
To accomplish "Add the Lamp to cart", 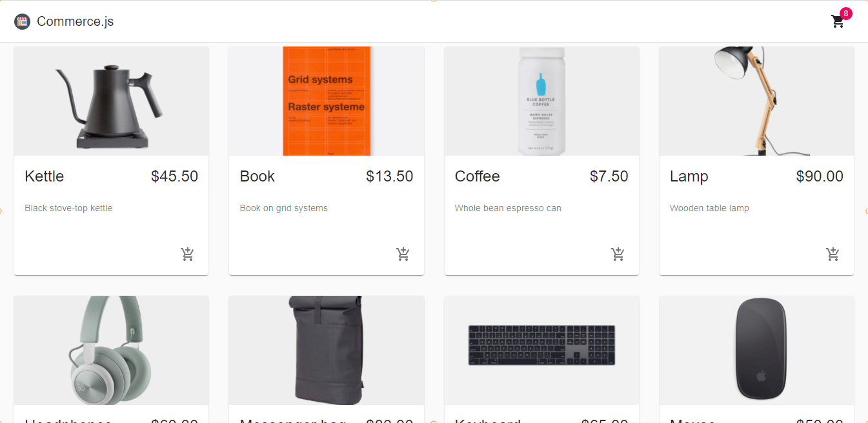I will point(833,254).
